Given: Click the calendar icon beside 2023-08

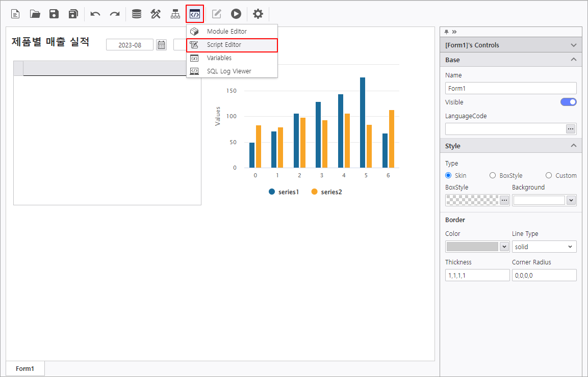Looking at the screenshot, I should 161,45.
